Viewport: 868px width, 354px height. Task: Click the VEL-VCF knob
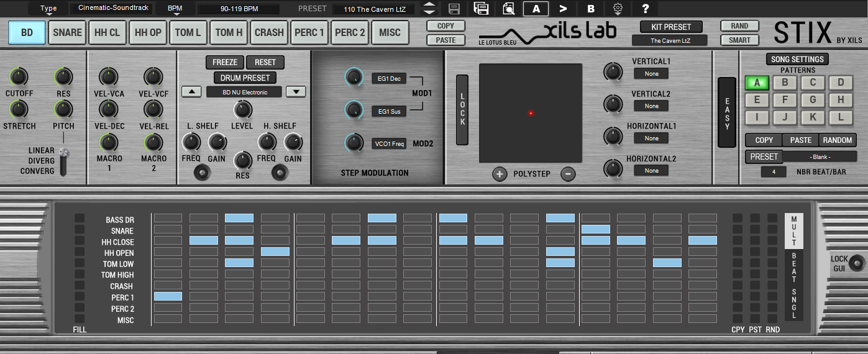pyautogui.click(x=153, y=77)
